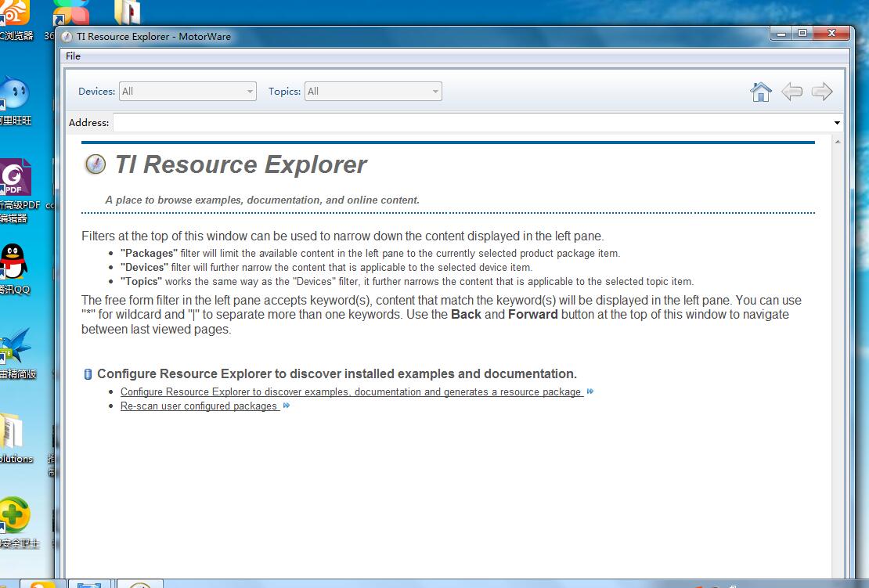This screenshot has width=869, height=588.
Task: Select the Thunder bird desktop icon
Action: [16, 345]
